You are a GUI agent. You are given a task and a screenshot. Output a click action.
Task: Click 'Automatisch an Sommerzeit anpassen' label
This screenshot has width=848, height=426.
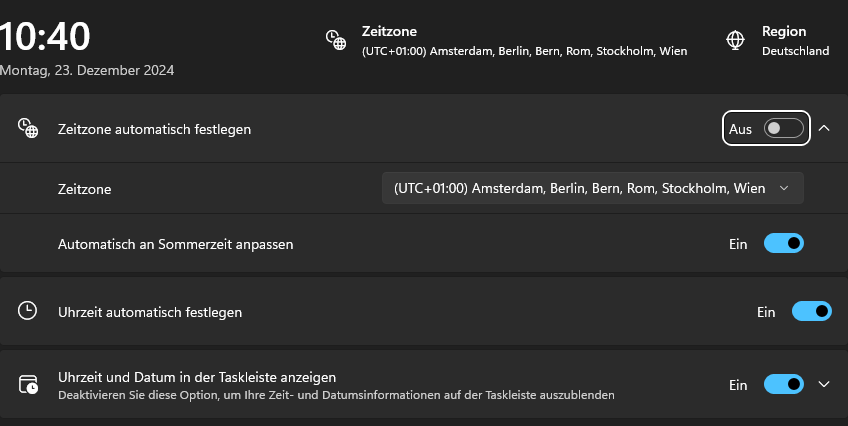(175, 243)
